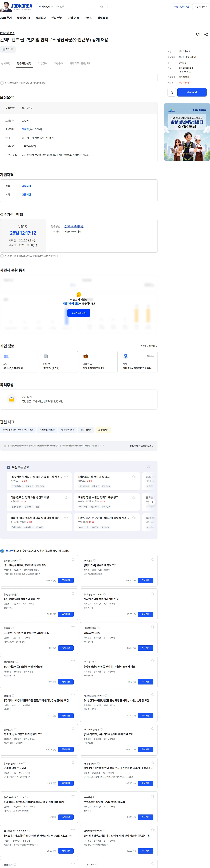Open the 지역 전체 region dropdown

point(46,6)
